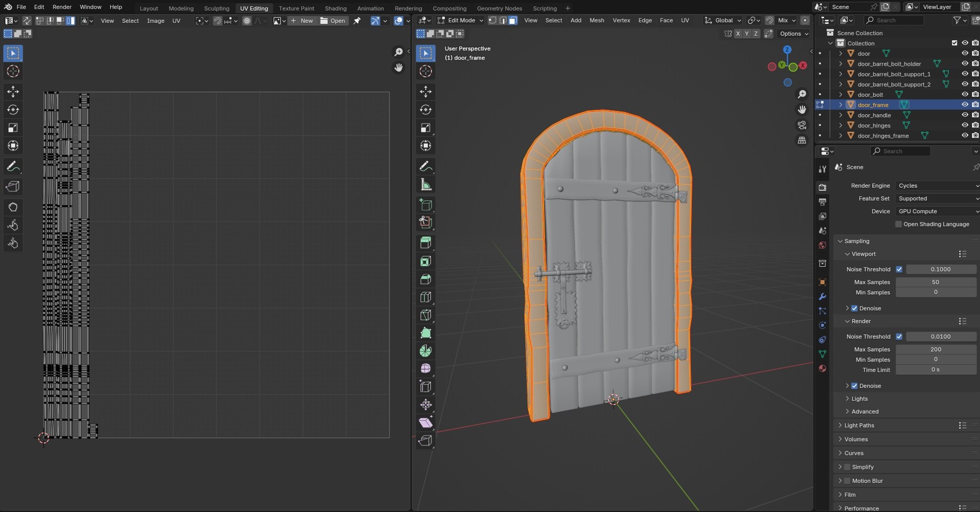Screen dimensions: 980x512
Task: Switch to orthographic/perspective grid icon
Action: [x=802, y=140]
